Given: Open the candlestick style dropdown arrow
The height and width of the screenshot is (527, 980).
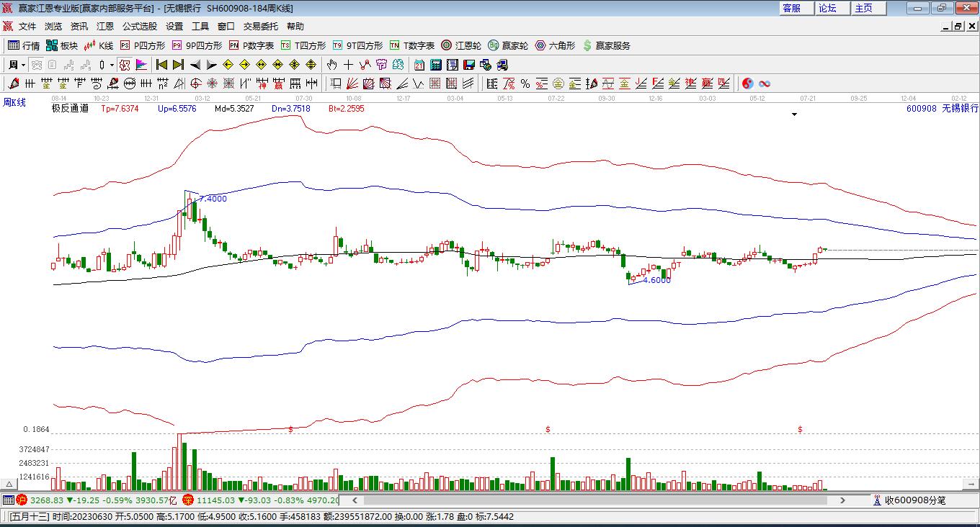Looking at the screenshot, I should click(x=112, y=65).
